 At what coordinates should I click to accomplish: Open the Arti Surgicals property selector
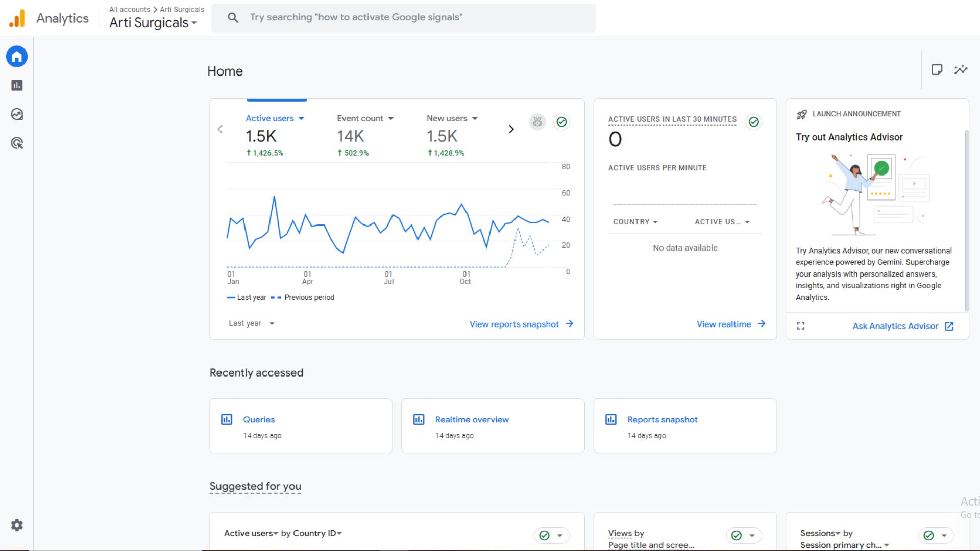153,23
